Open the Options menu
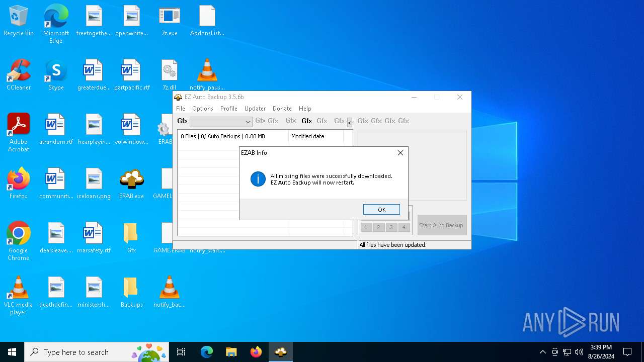644x362 pixels. 203,109
